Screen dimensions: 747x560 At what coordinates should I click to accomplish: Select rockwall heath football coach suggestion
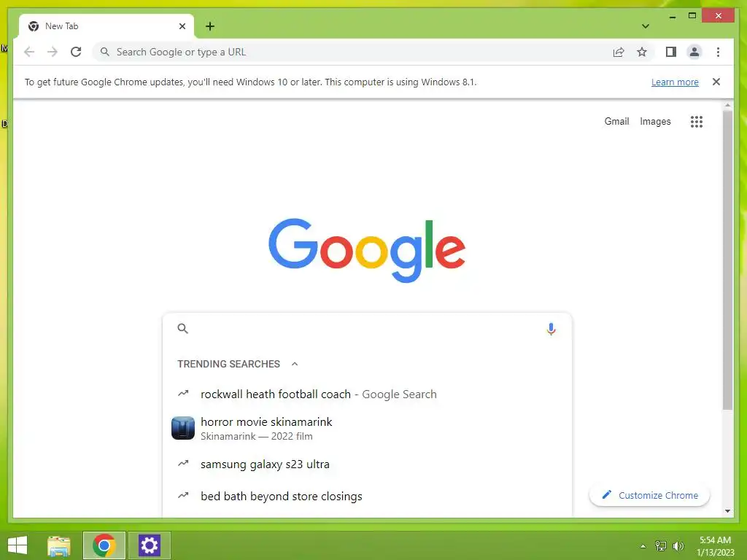(x=367, y=394)
